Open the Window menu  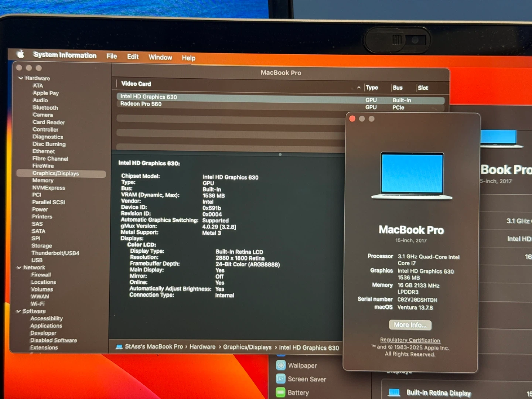click(160, 57)
